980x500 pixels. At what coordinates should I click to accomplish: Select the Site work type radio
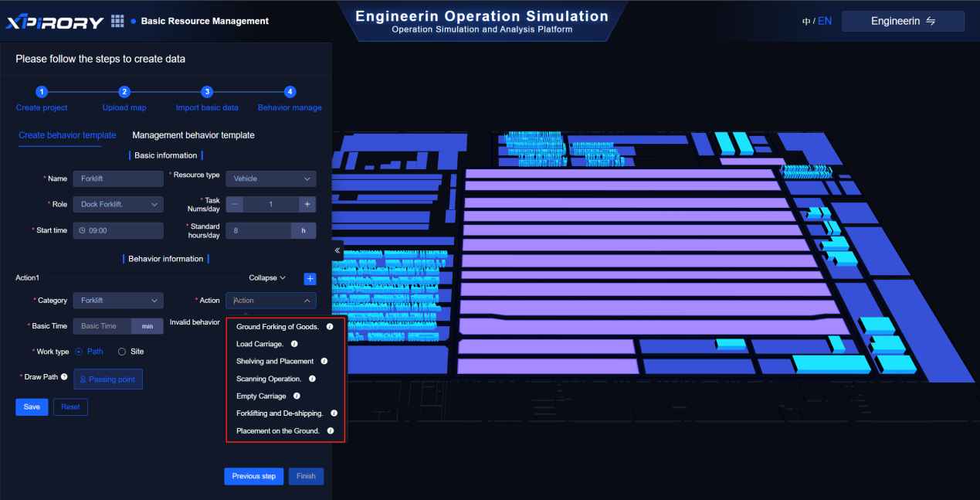pyautogui.click(x=122, y=352)
